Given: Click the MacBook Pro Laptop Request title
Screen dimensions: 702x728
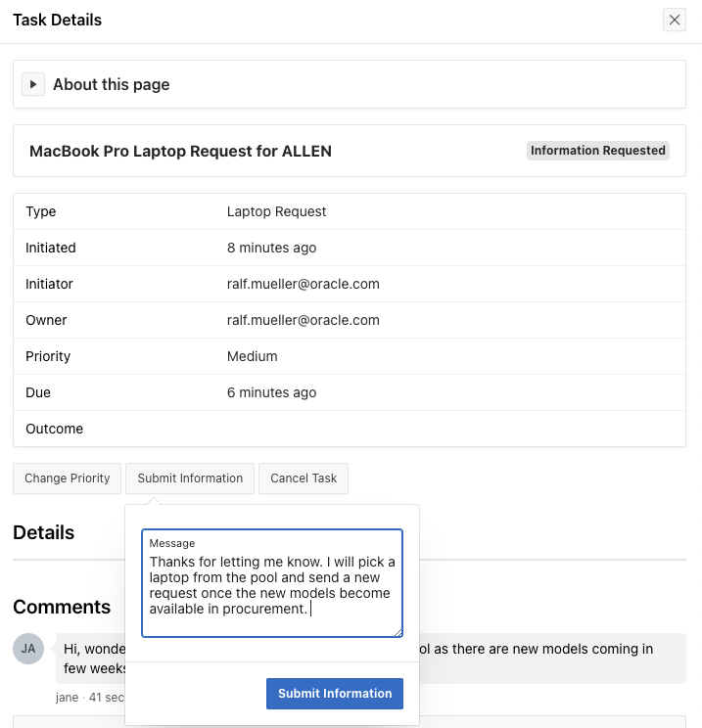Looking at the screenshot, I should coord(180,152).
